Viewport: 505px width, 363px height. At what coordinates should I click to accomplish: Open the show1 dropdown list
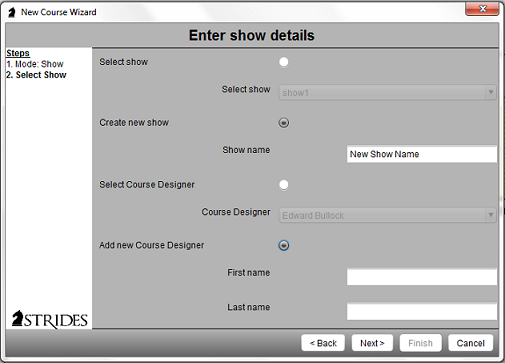pyautogui.click(x=387, y=92)
